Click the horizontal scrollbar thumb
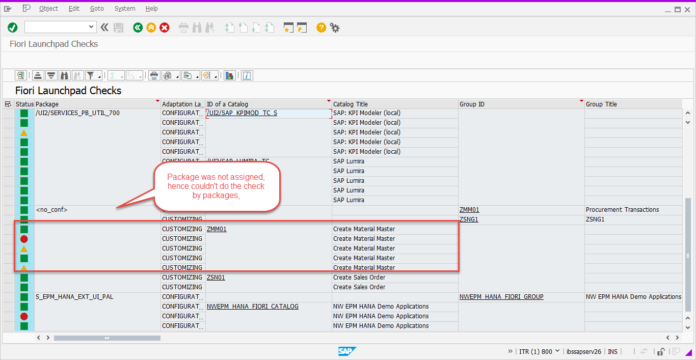The image size is (696, 360). (107, 338)
